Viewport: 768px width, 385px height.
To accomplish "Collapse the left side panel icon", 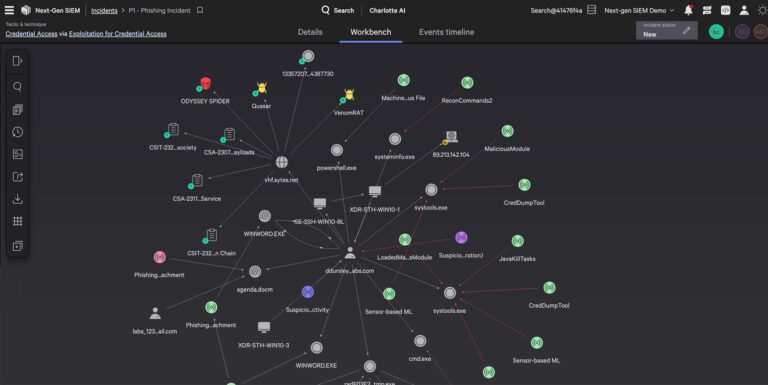I will (x=18, y=61).
